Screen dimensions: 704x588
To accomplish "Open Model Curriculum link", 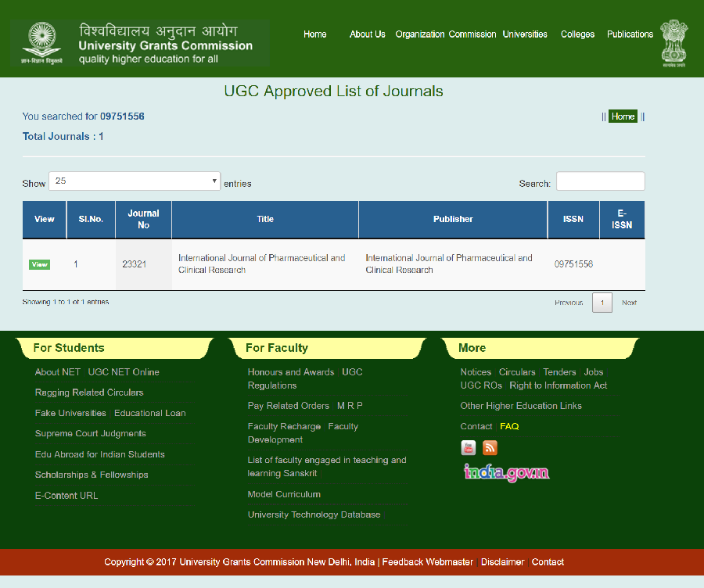I will pyautogui.click(x=284, y=494).
